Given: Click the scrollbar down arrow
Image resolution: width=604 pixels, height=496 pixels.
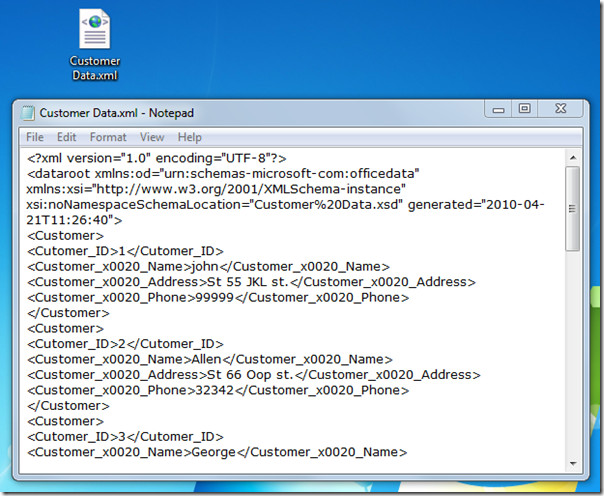Looking at the screenshot, I should [x=573, y=463].
